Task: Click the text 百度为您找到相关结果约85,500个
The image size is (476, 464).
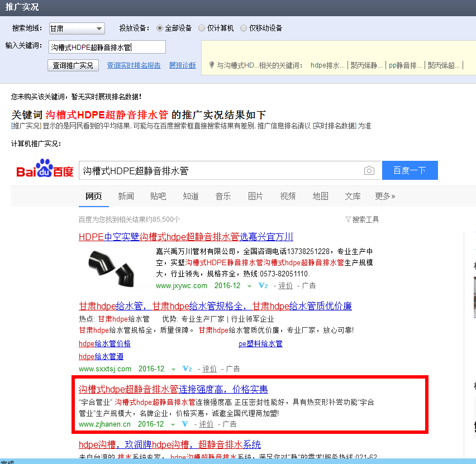Action: pos(129,219)
